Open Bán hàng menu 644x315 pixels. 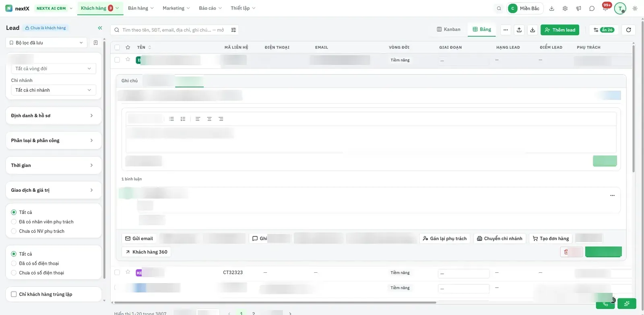140,8
